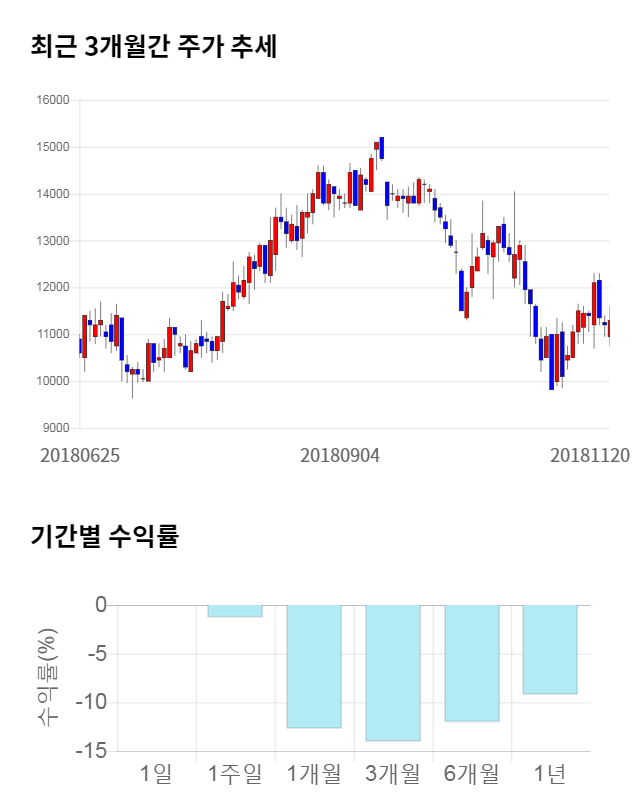Click the peak blue candlestick above 15000
Image resolution: width=640 pixels, height=810 pixels.
(382, 148)
